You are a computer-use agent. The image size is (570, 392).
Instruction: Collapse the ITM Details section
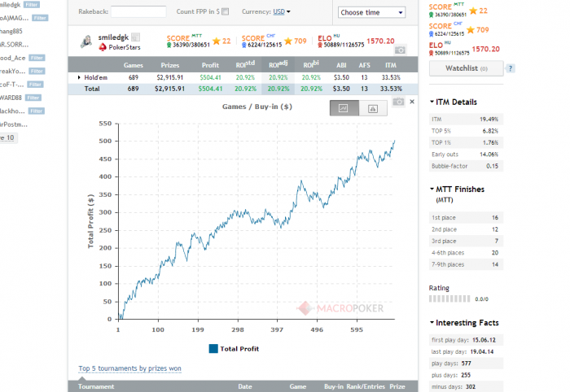click(x=432, y=102)
